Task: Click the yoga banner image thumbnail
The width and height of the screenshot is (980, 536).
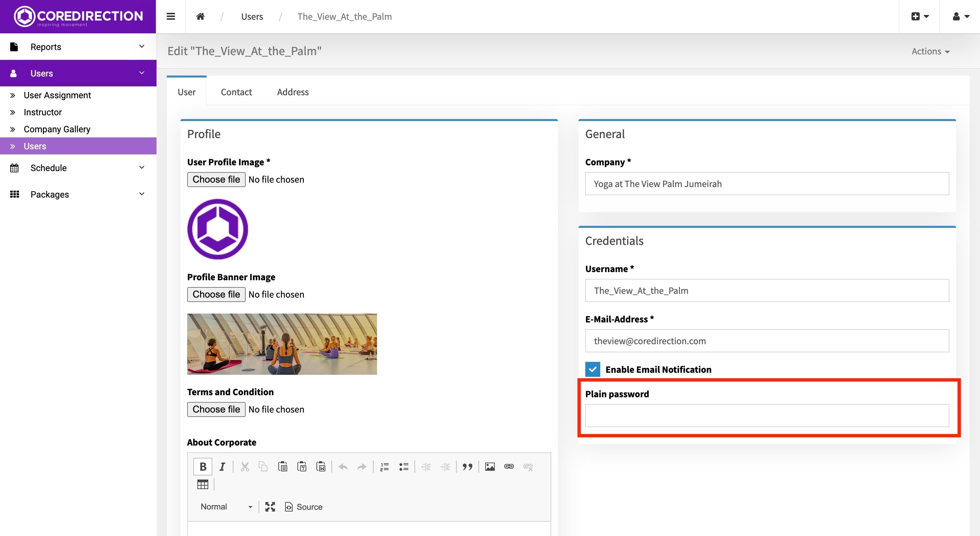Action: click(x=282, y=344)
